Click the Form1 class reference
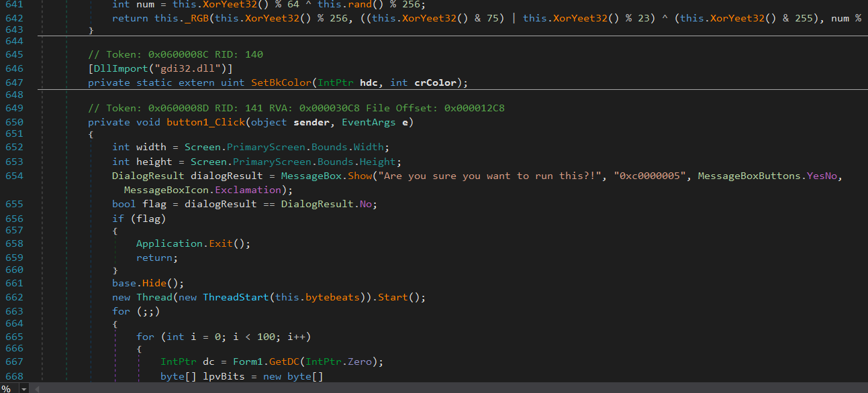The width and height of the screenshot is (868, 393). 248,361
